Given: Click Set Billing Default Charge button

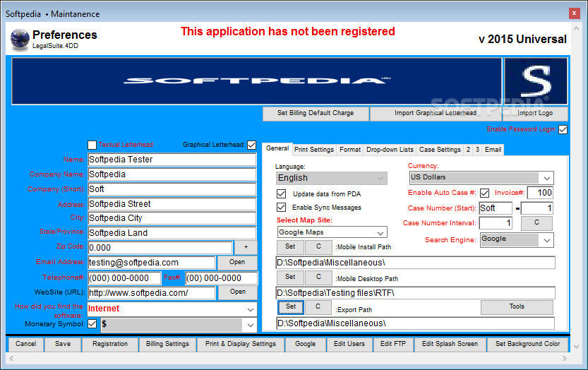Looking at the screenshot, I should coord(316,114).
